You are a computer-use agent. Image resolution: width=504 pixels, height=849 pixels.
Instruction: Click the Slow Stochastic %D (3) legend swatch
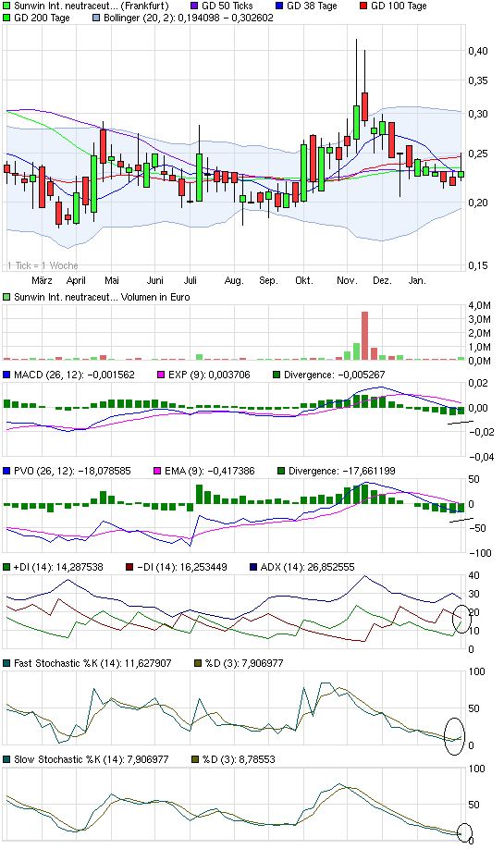pos(195,759)
